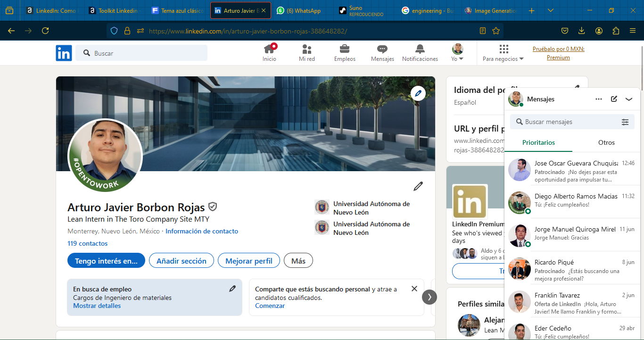Viewport: 644px width, 340px height.
Task: Open Firefox account icon
Action: tap(599, 31)
